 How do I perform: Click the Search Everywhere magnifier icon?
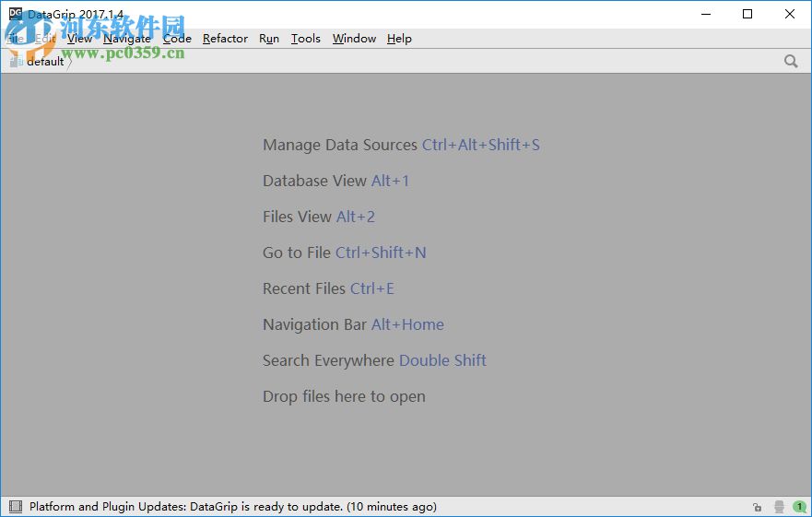tap(790, 61)
